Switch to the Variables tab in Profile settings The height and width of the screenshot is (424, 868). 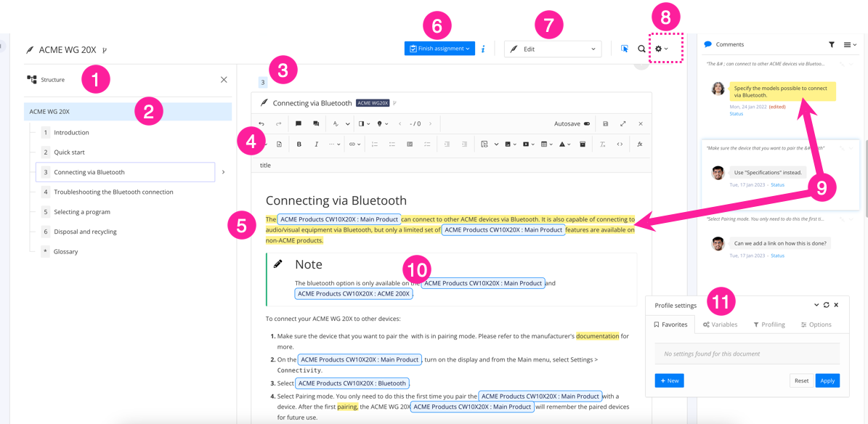click(720, 325)
